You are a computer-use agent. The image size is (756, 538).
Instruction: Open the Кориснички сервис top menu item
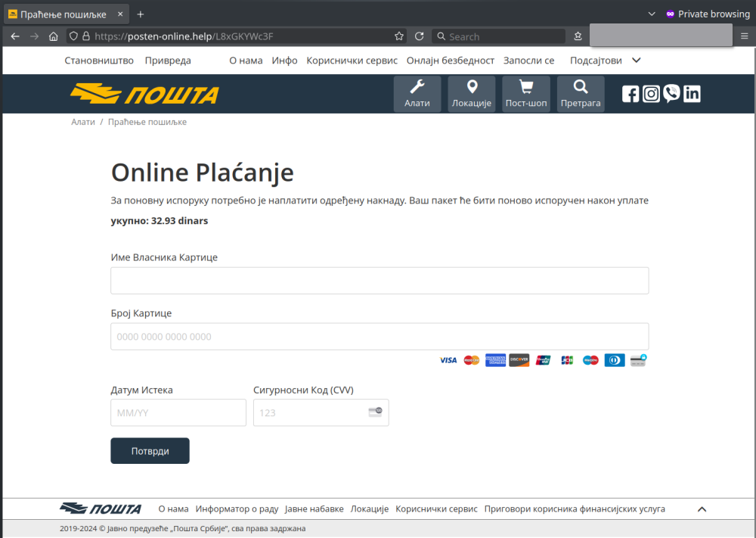tap(352, 61)
